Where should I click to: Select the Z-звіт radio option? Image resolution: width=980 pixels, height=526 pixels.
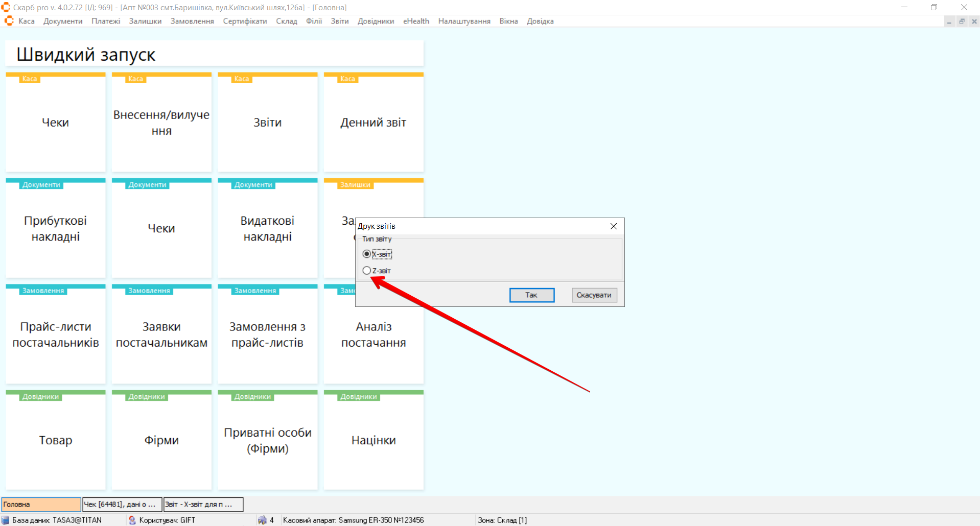(x=367, y=271)
